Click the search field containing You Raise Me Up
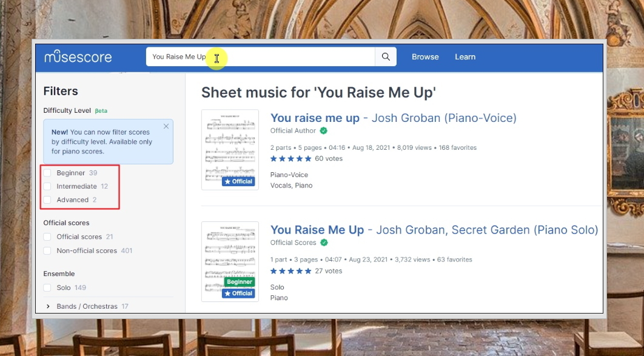644x356 pixels. click(x=260, y=56)
